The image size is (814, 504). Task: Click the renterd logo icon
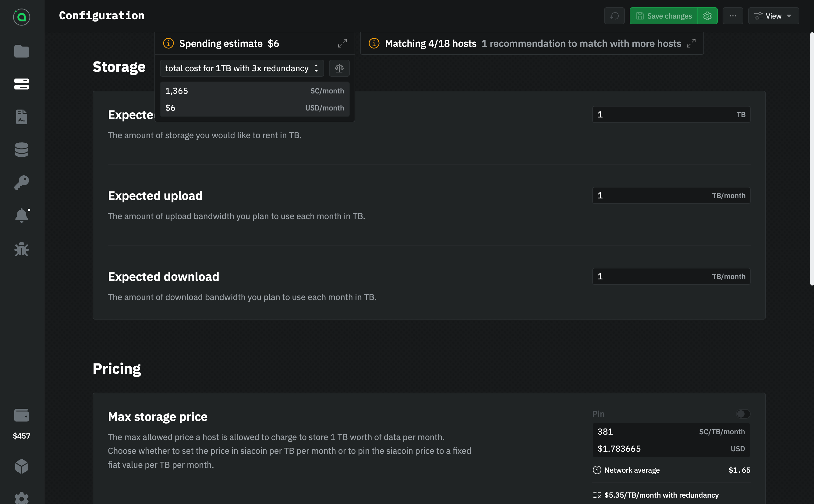(22, 17)
